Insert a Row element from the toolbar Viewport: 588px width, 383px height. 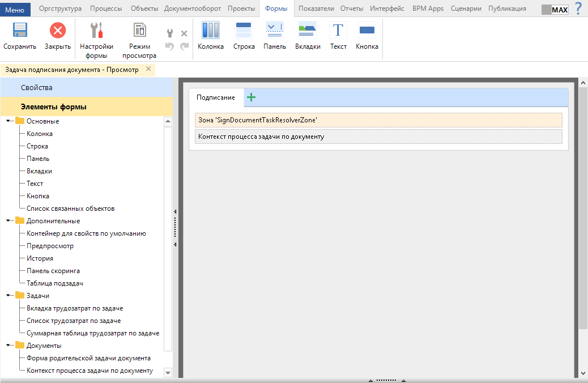pyautogui.click(x=244, y=31)
